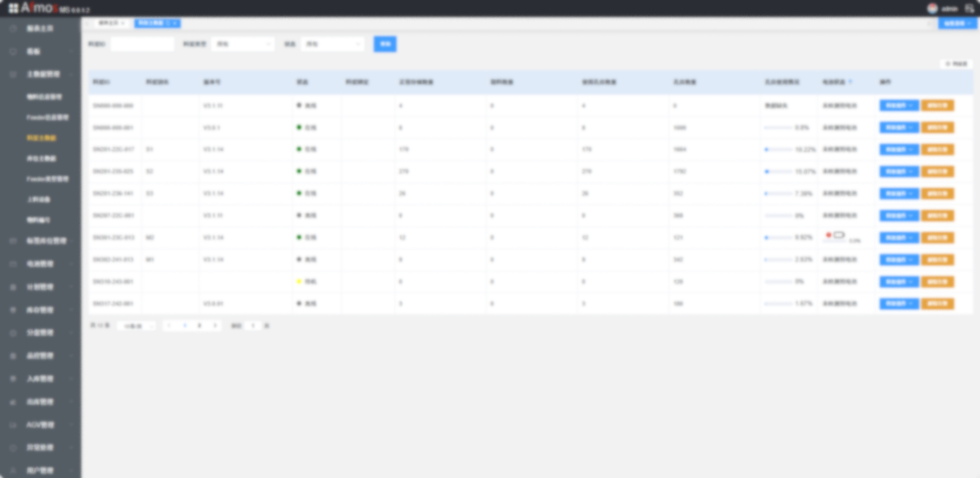Open the 料架类型 filter dropdown
The width and height of the screenshot is (980, 478).
click(243, 44)
